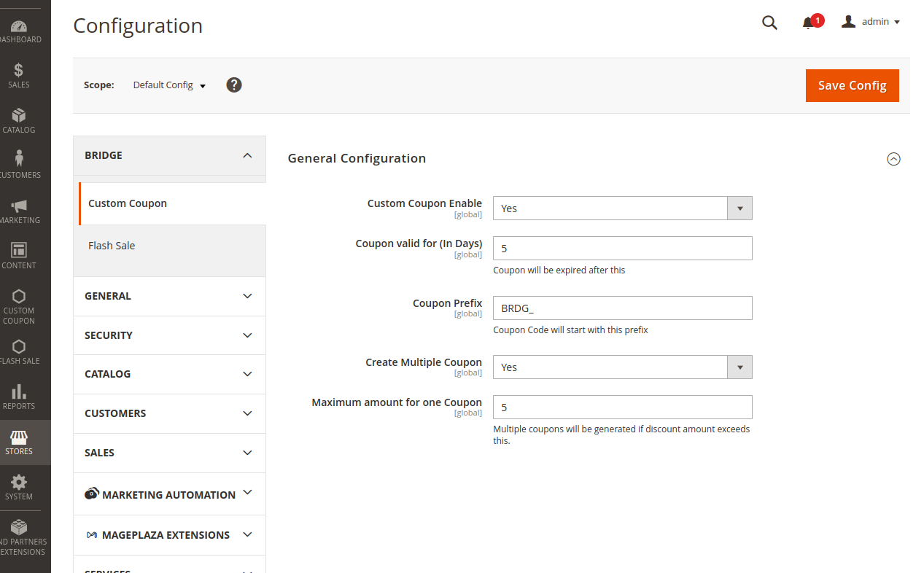Collapse the General Configuration section

pos(893,159)
